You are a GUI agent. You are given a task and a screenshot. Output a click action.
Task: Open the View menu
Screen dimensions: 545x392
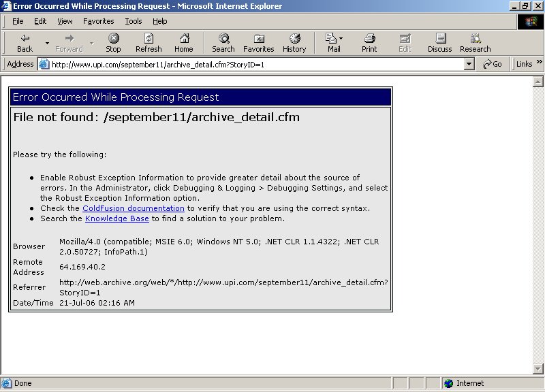click(x=65, y=21)
